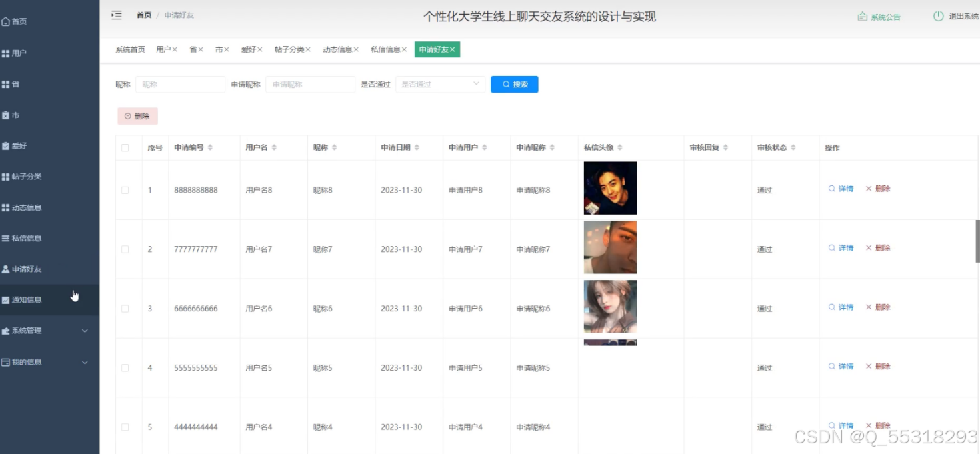Switch to the 系统首页 tab

128,49
